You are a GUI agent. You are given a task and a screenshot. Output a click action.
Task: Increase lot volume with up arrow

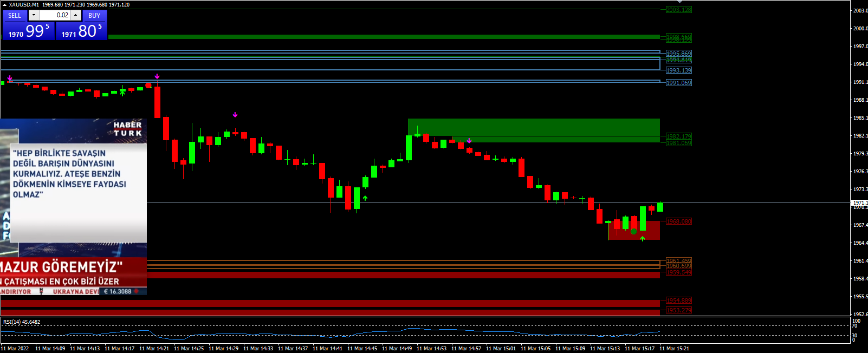(76, 15)
